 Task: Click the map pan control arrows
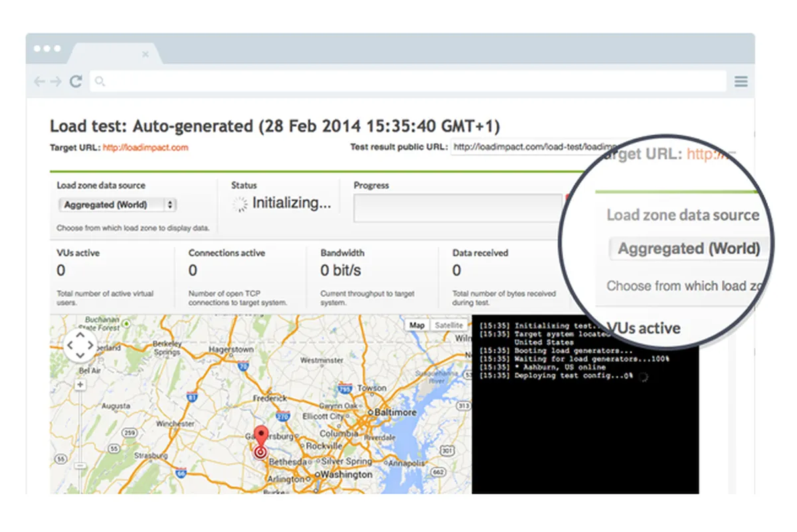[80, 345]
